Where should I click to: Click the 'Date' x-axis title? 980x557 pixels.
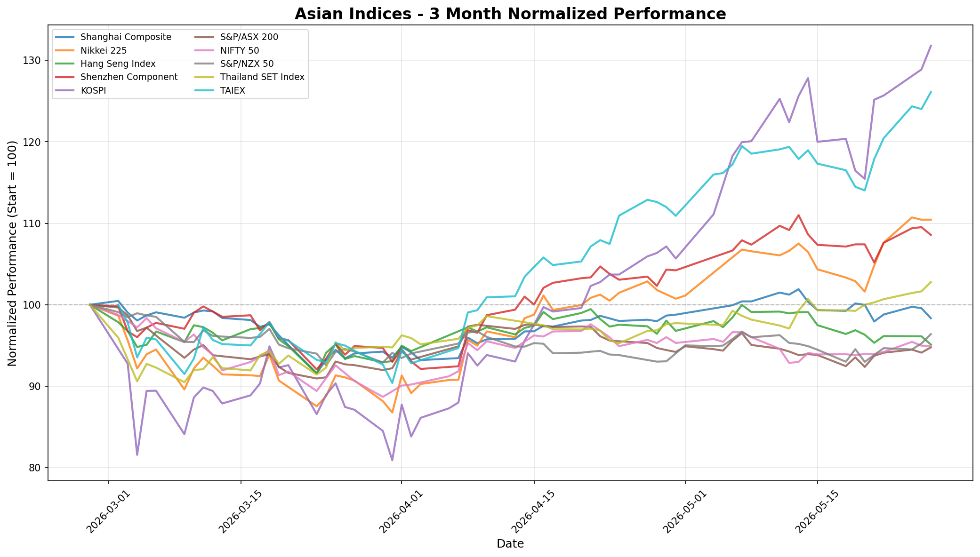click(510, 544)
